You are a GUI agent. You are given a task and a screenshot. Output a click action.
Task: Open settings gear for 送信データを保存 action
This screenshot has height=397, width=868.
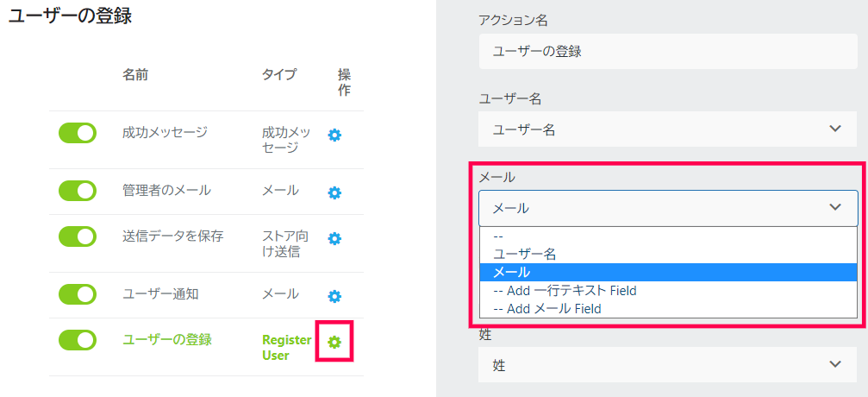tap(334, 238)
